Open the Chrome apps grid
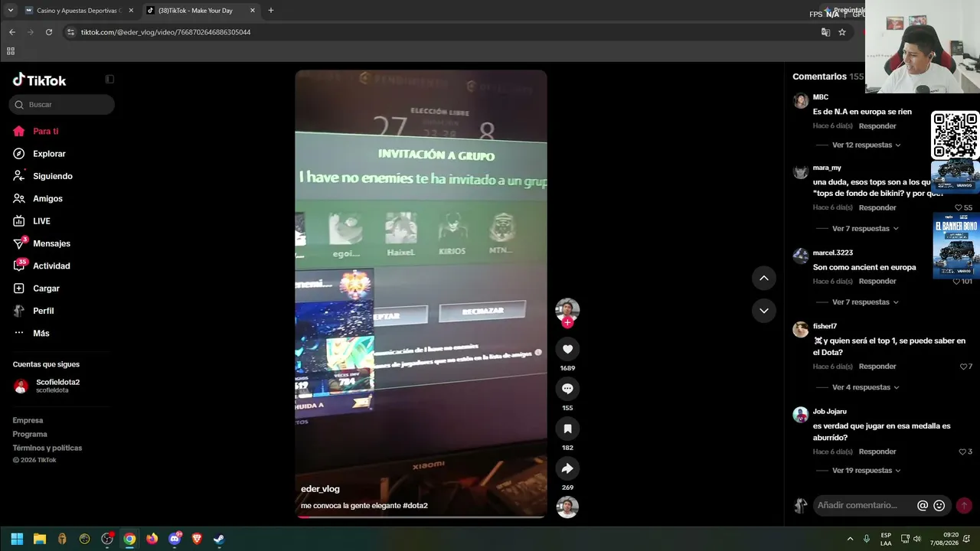This screenshot has height=551, width=980. coord(11,51)
